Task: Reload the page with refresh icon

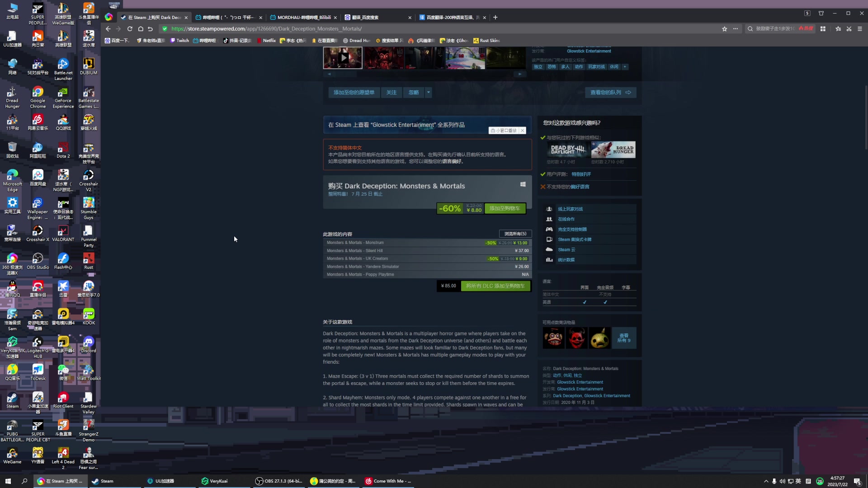Action: (130, 29)
